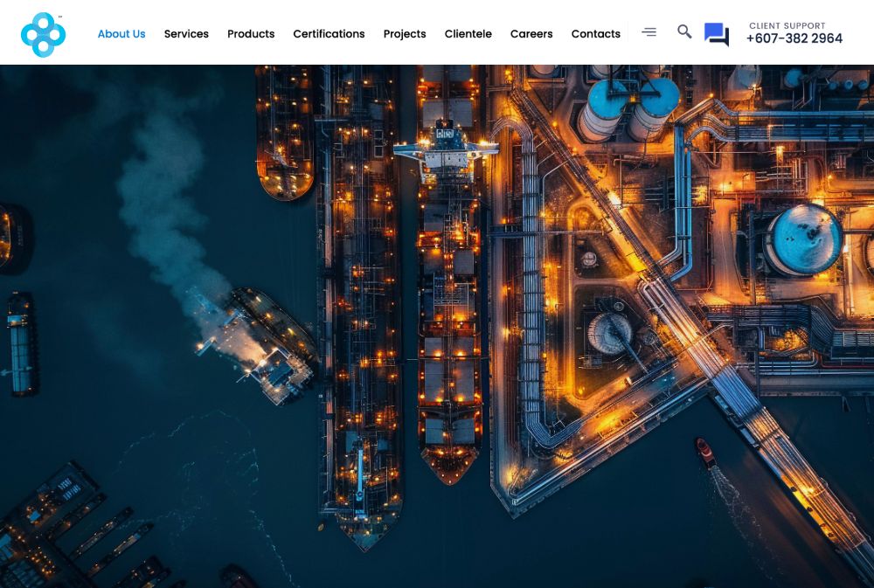The height and width of the screenshot is (588, 874).
Task: Open the Certifications page from navigation
Action: [x=329, y=34]
